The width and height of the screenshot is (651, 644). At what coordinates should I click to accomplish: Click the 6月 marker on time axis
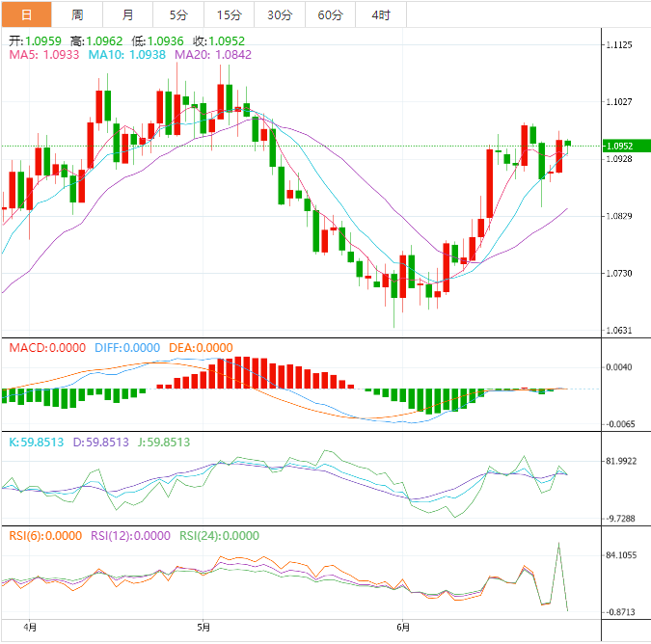403,626
